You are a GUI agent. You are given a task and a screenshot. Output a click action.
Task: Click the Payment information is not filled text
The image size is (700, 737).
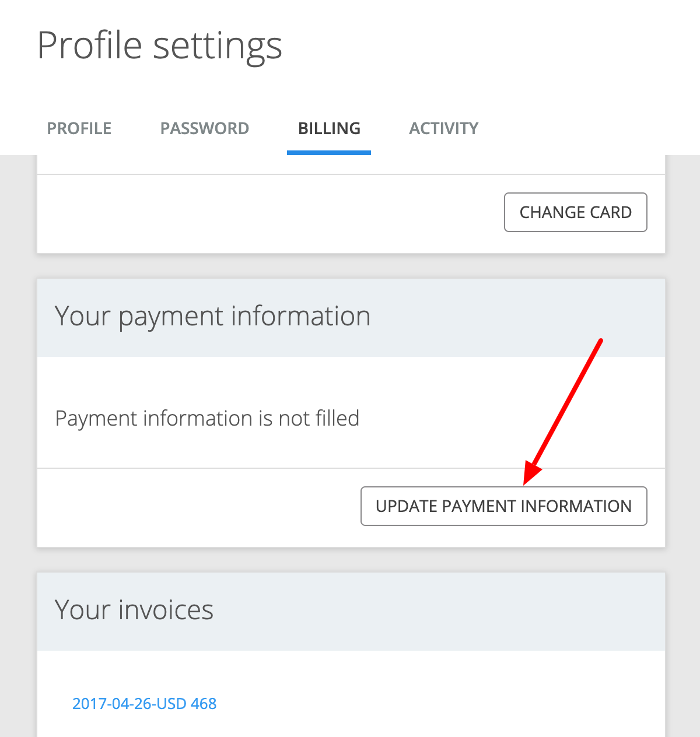coord(207,419)
